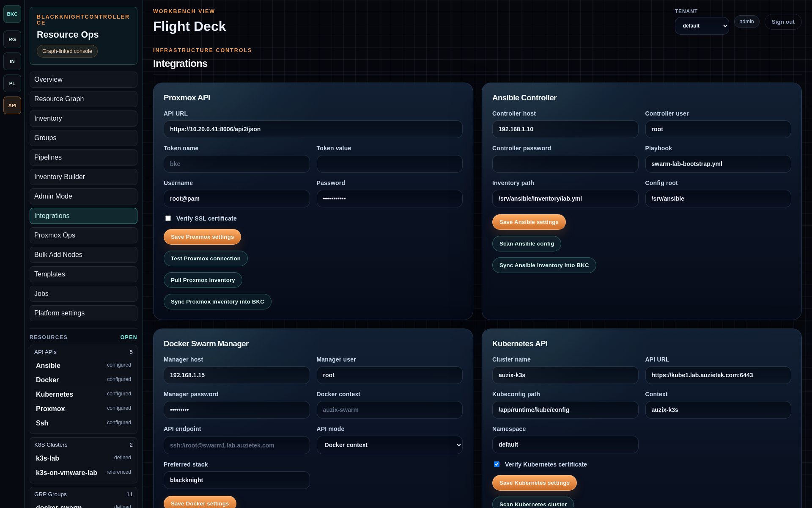The width and height of the screenshot is (812, 508).
Task: Open the BKC rail icon
Action: (12, 14)
